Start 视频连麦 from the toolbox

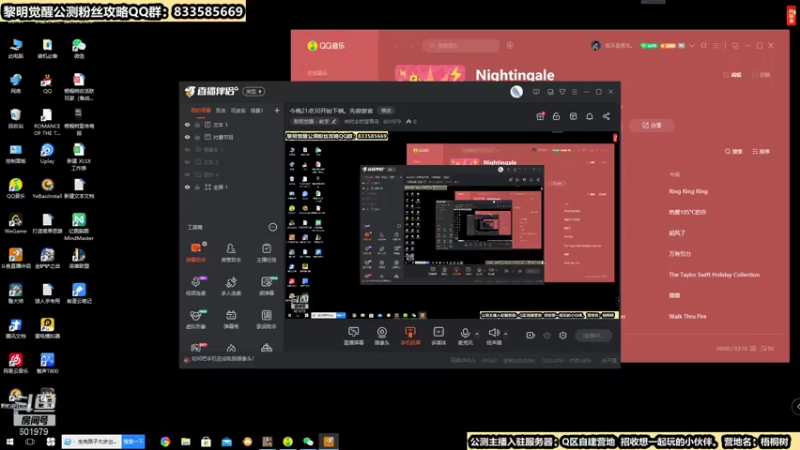pos(196,286)
